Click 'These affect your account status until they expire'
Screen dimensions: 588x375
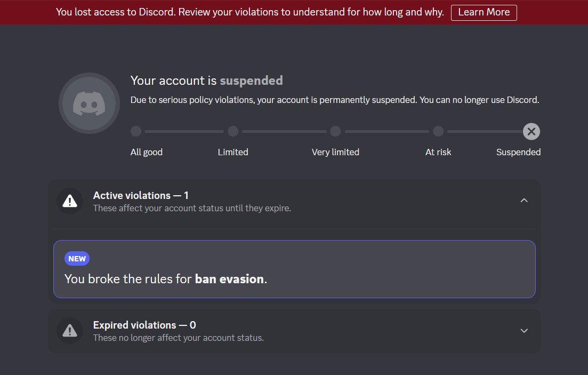(x=192, y=209)
